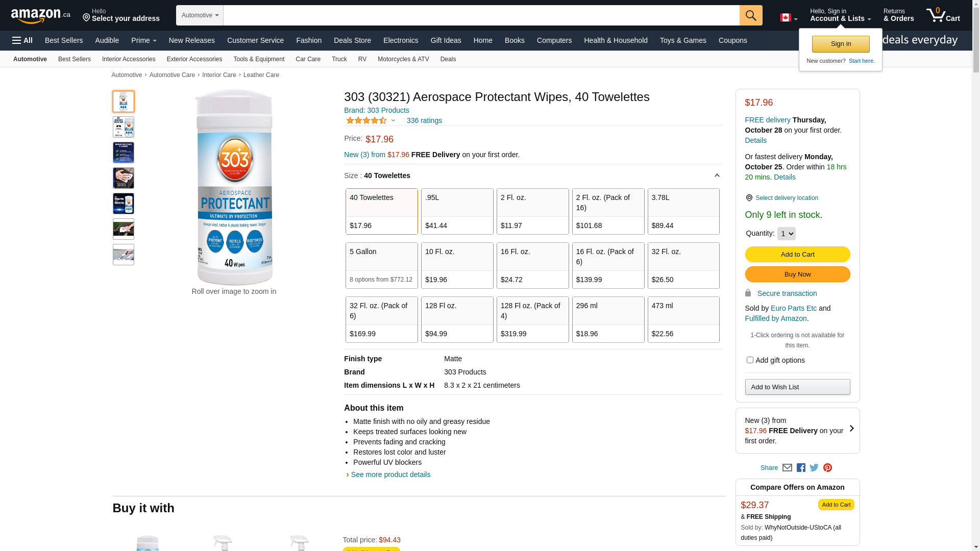The height and width of the screenshot is (551, 980).
Task: Click the main product image
Action: 234,187
